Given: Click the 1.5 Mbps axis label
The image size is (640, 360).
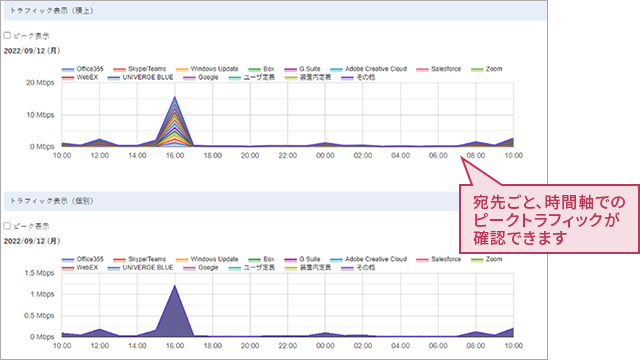Looking at the screenshot, I should (39, 273).
